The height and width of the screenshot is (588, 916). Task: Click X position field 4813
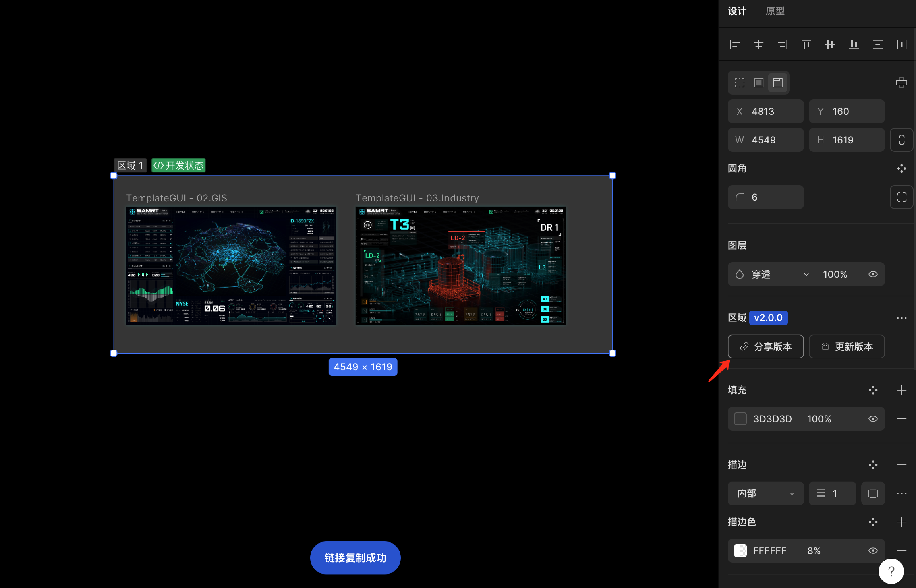click(x=766, y=111)
